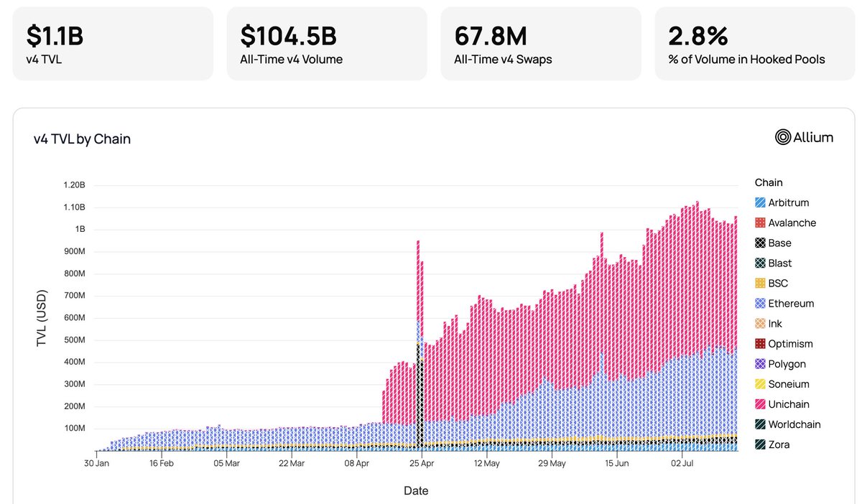Viewport: 862px width, 504px height.
Task: Click the Polygon legend color swatch
Action: point(760,364)
